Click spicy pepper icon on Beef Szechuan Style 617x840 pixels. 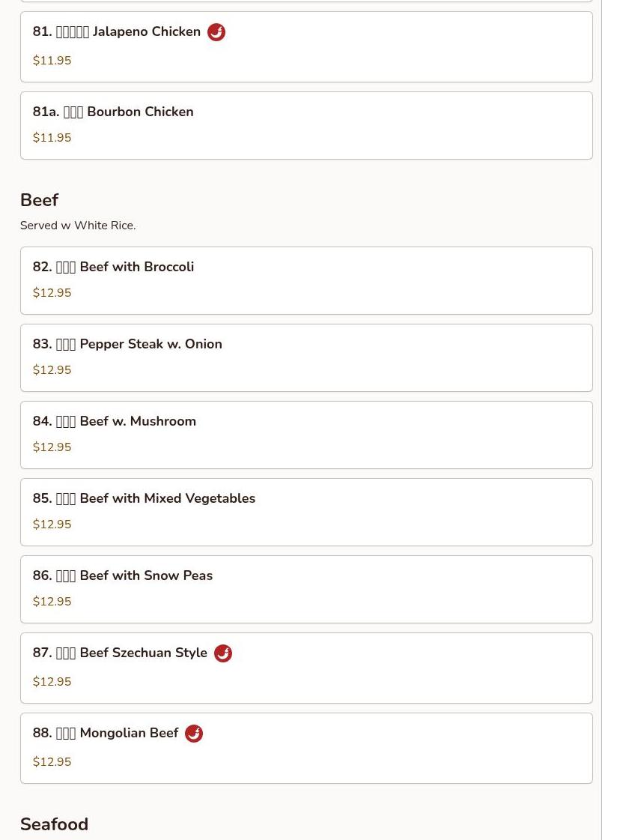pos(223,653)
